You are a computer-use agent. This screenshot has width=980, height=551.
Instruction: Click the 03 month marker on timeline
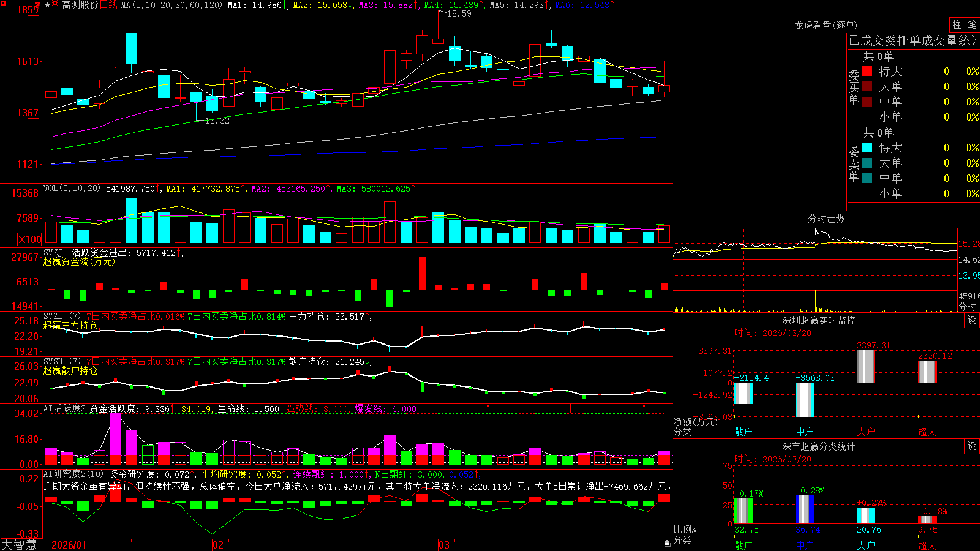pos(444,545)
